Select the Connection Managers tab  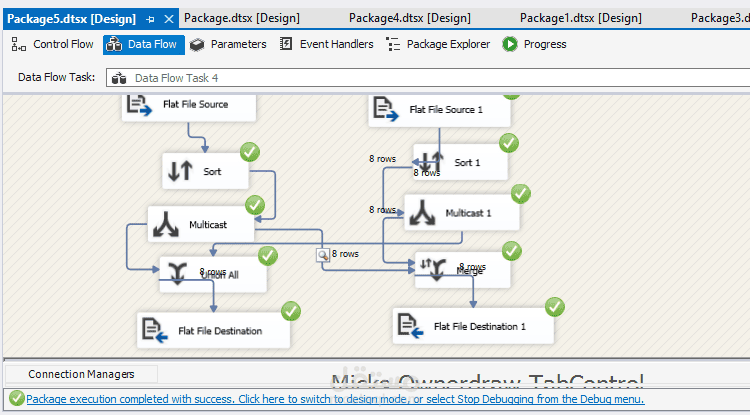pyautogui.click(x=81, y=374)
